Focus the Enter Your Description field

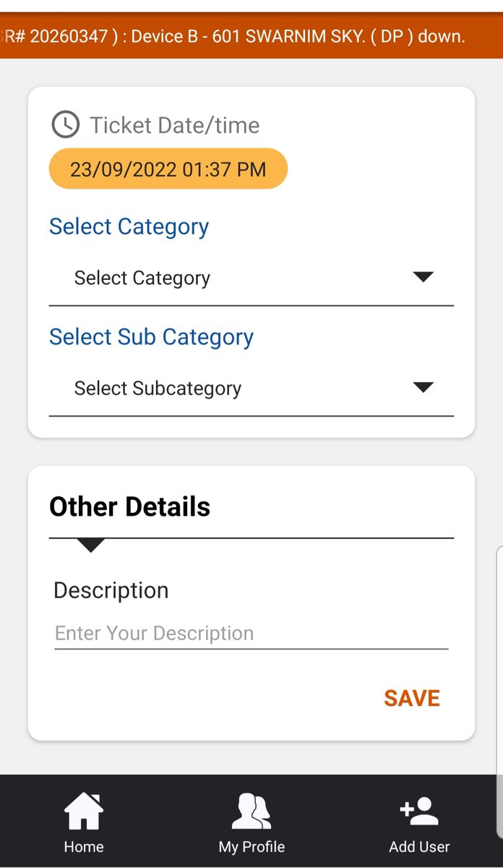click(252, 634)
